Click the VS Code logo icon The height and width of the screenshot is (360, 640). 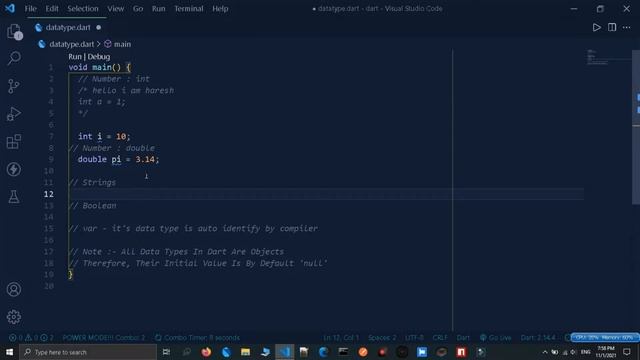pos(10,8)
